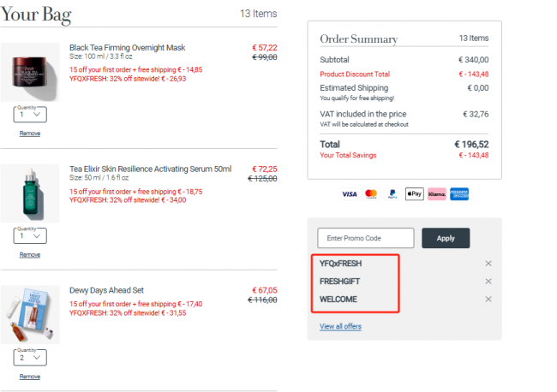This screenshot has width=557, height=392.
Task: Click VAT included in the price label
Action: [x=362, y=114]
